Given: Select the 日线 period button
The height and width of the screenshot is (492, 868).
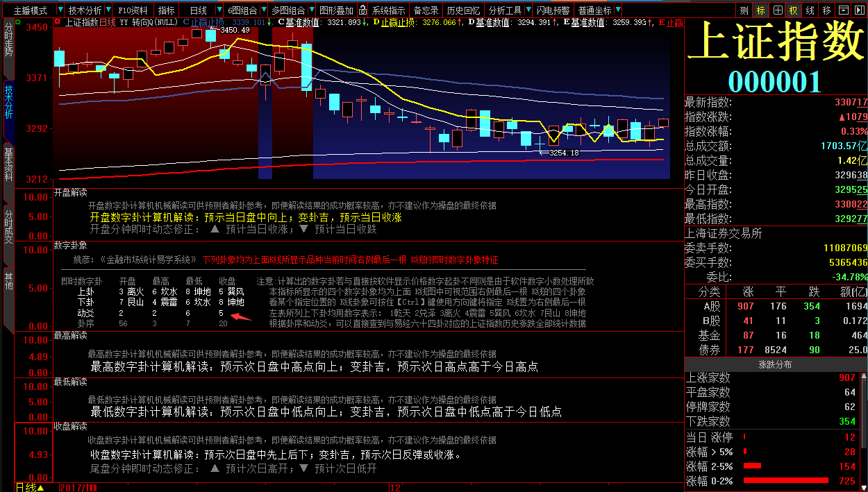Looking at the screenshot, I should [198, 10].
